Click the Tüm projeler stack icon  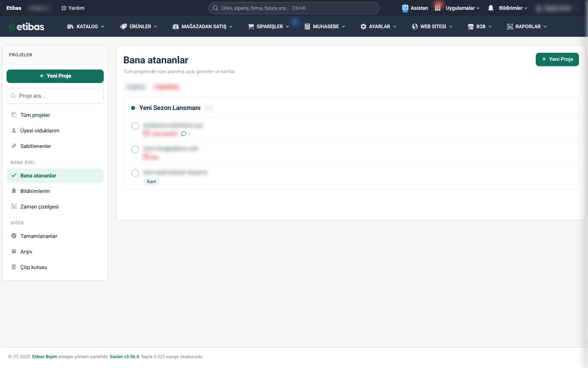tap(14, 115)
